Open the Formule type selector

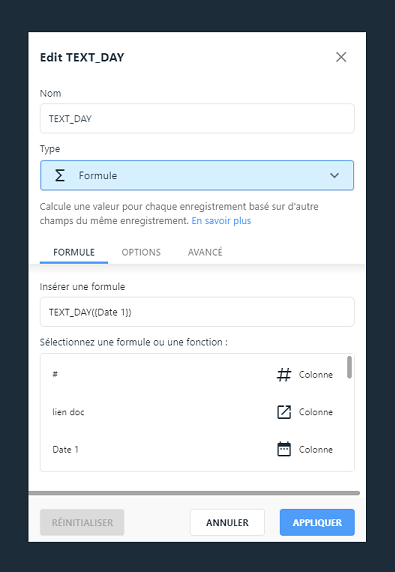[197, 175]
